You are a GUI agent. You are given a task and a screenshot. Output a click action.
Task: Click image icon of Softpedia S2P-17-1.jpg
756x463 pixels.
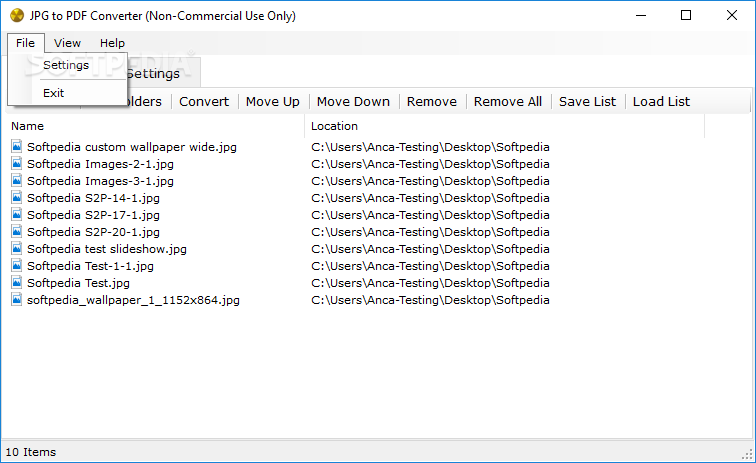click(17, 214)
